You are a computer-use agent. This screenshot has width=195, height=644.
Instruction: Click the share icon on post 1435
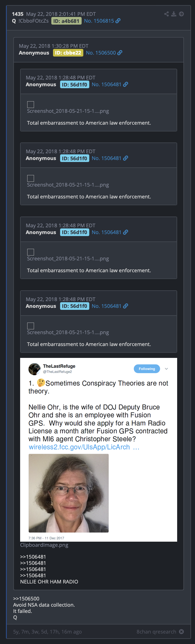click(166, 14)
